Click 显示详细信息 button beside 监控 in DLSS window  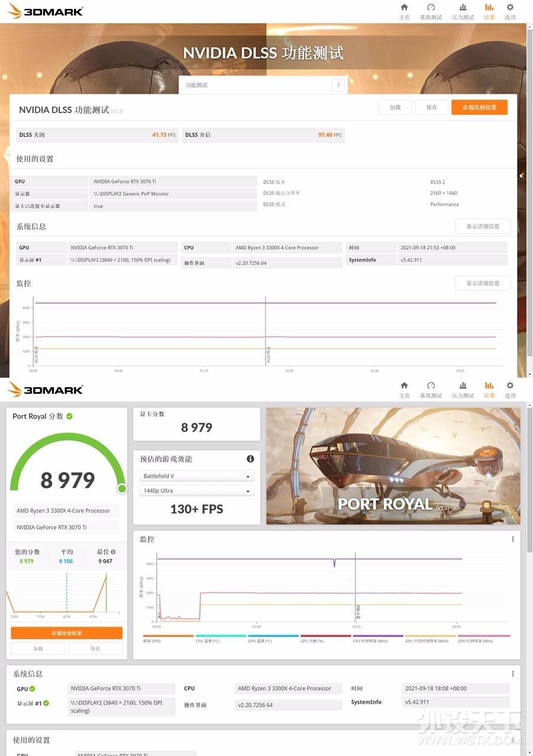483,283
